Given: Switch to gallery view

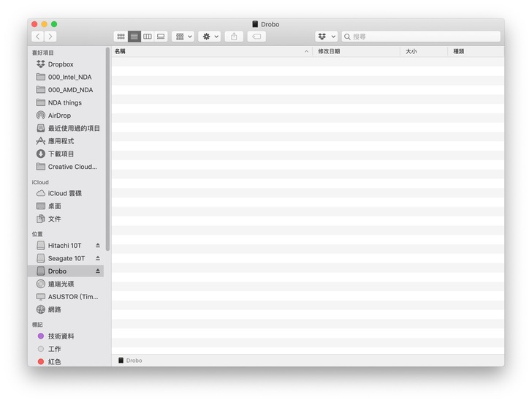Looking at the screenshot, I should tap(161, 37).
